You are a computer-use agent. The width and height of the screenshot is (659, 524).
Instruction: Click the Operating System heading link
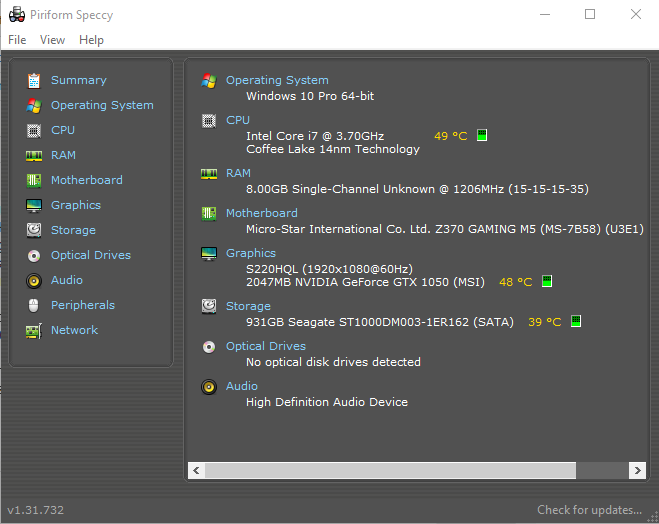click(x=277, y=80)
